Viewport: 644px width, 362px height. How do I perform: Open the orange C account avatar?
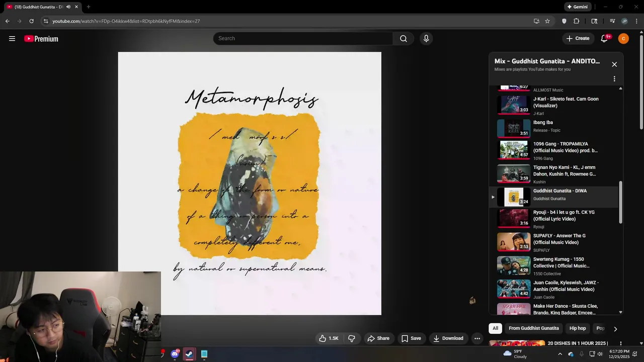click(x=623, y=39)
